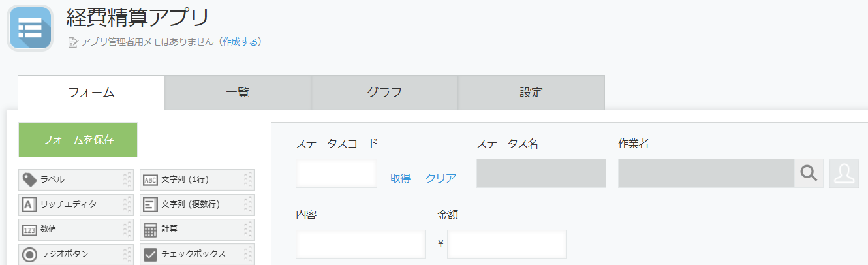Choose the Number field icon
The width and height of the screenshot is (868, 265).
click(29, 230)
